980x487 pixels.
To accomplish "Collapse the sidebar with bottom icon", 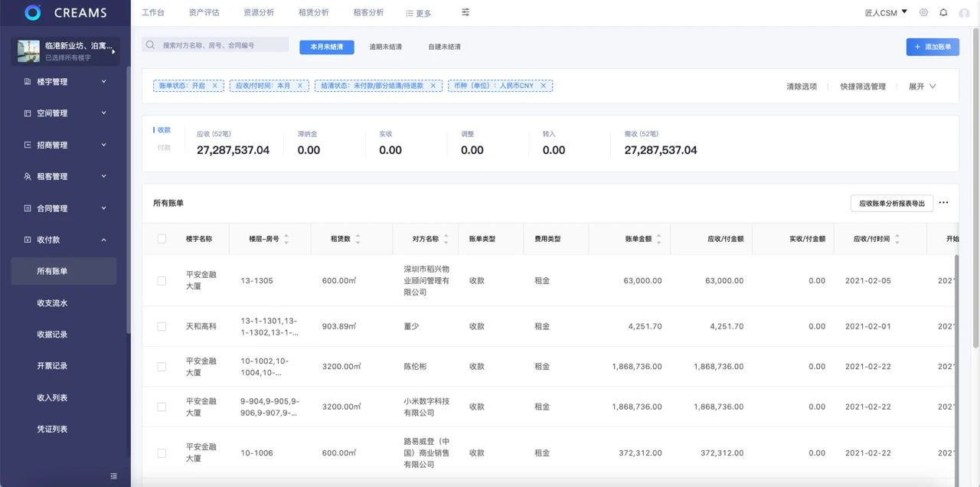I will click(114, 476).
